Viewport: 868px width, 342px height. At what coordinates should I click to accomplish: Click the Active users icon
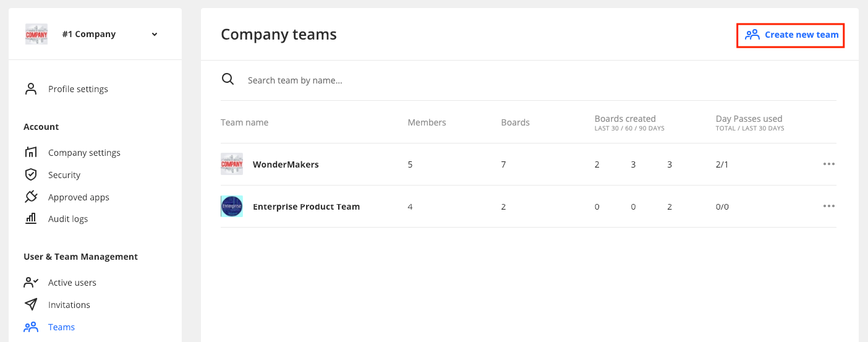tap(31, 283)
